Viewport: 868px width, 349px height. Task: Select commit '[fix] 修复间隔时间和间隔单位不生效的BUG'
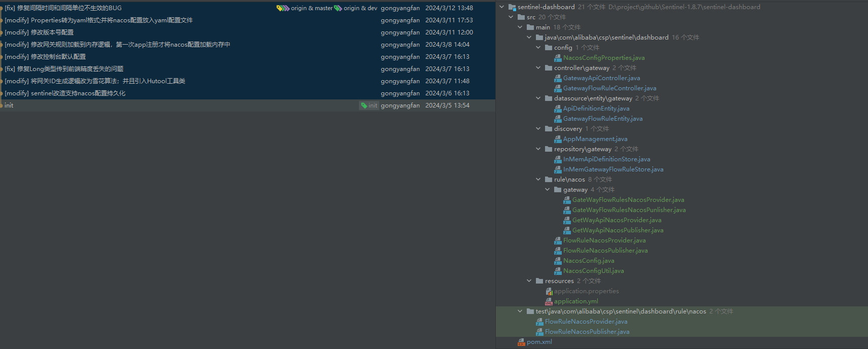coord(247,8)
